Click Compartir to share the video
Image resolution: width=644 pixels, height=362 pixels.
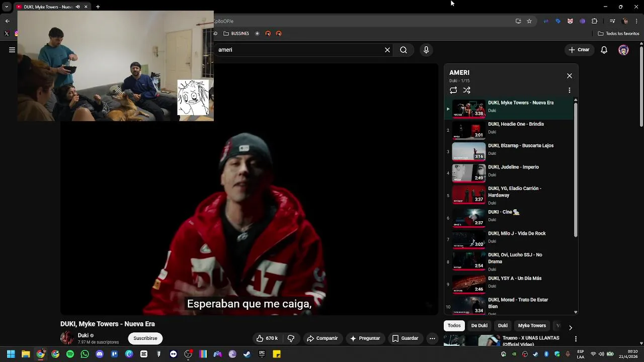(323, 338)
